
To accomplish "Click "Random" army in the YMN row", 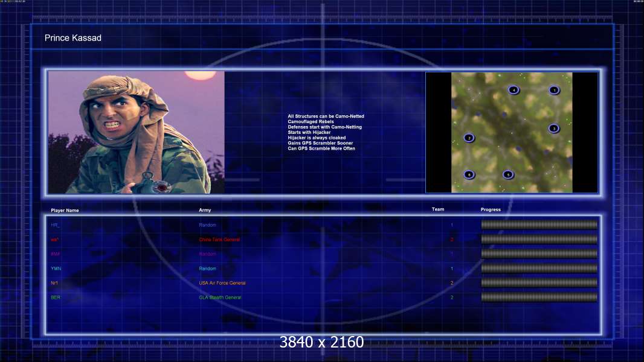I will (x=207, y=268).
